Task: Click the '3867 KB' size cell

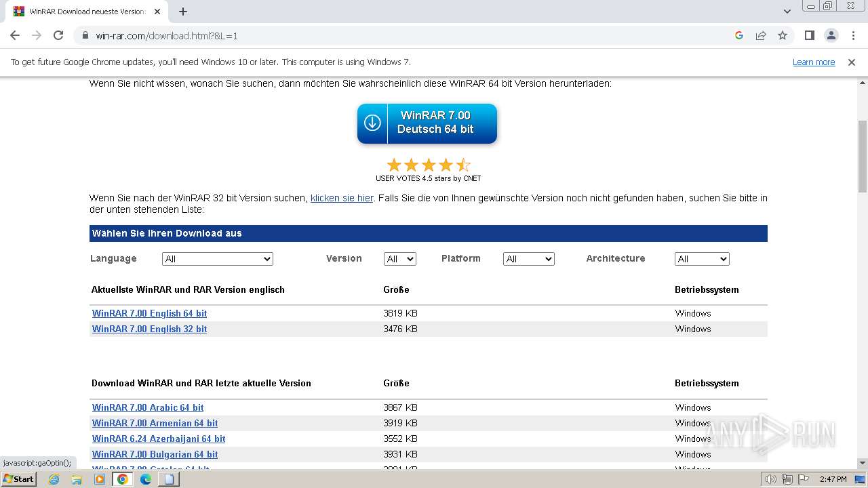Action: coord(400,407)
